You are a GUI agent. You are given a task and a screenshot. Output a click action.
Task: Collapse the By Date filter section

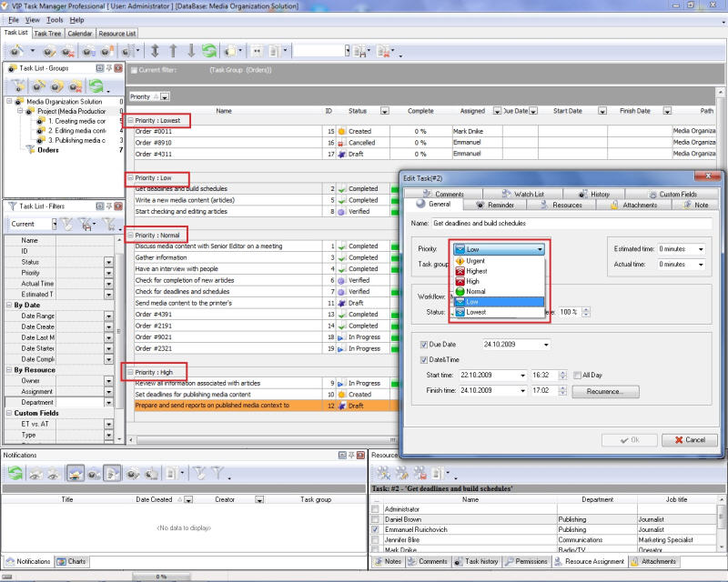pos(9,305)
